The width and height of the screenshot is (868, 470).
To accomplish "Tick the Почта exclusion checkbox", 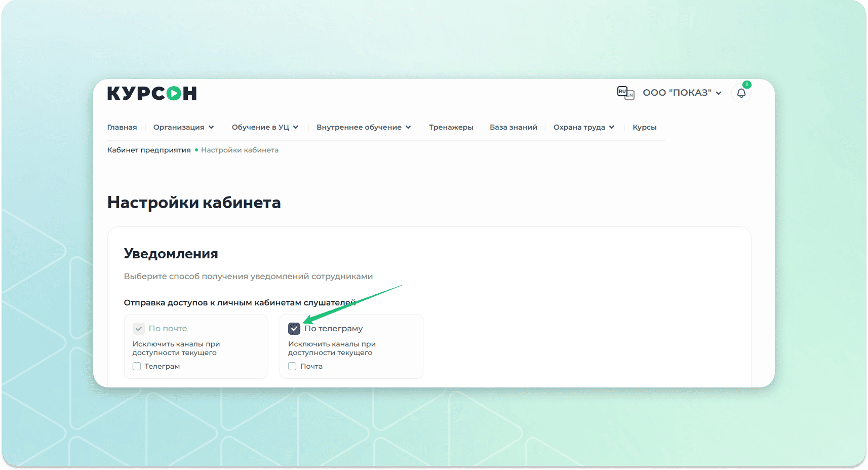I will coord(292,366).
